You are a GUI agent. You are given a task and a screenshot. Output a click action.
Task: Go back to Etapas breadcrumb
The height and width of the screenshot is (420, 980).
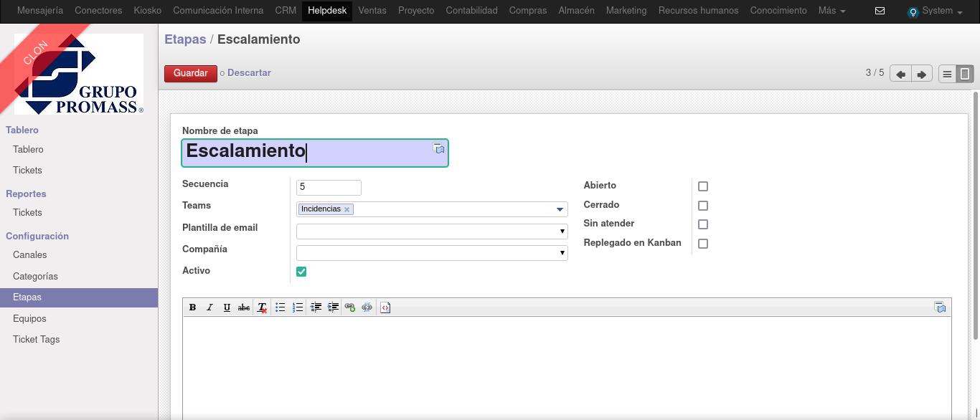tap(185, 39)
